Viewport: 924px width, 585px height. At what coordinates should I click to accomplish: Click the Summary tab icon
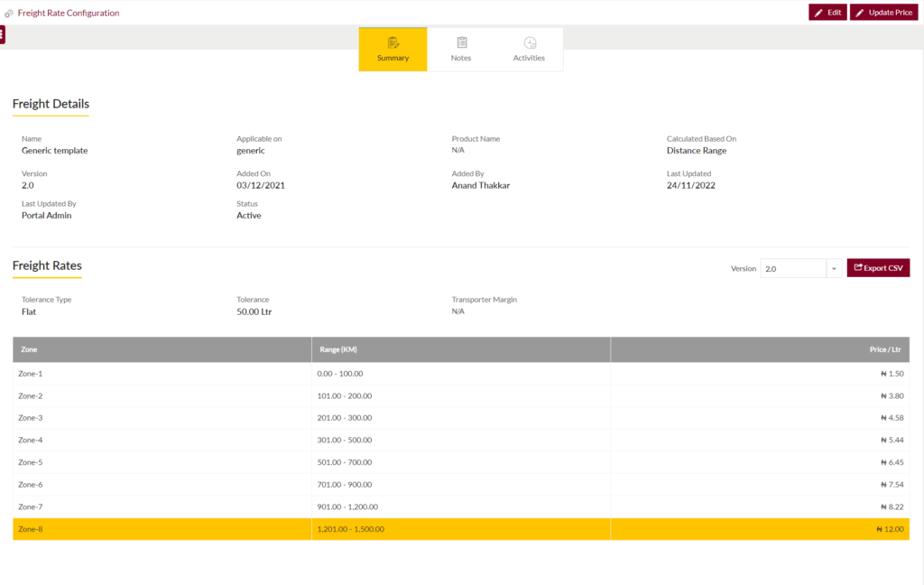point(393,42)
